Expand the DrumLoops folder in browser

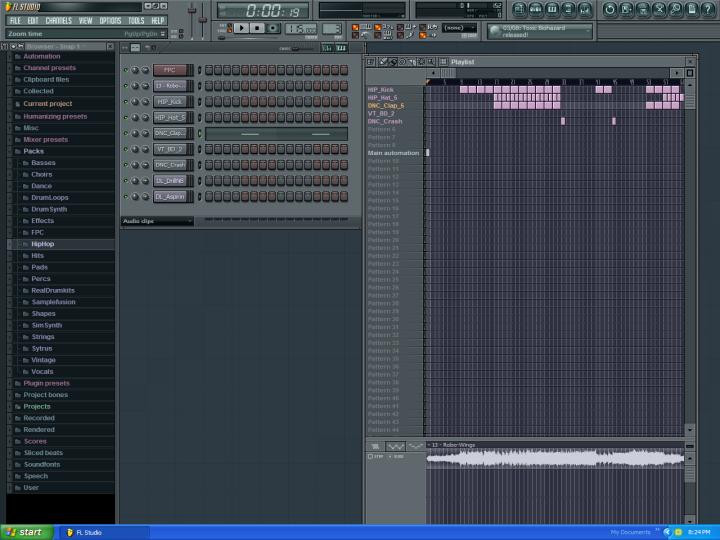coord(50,197)
